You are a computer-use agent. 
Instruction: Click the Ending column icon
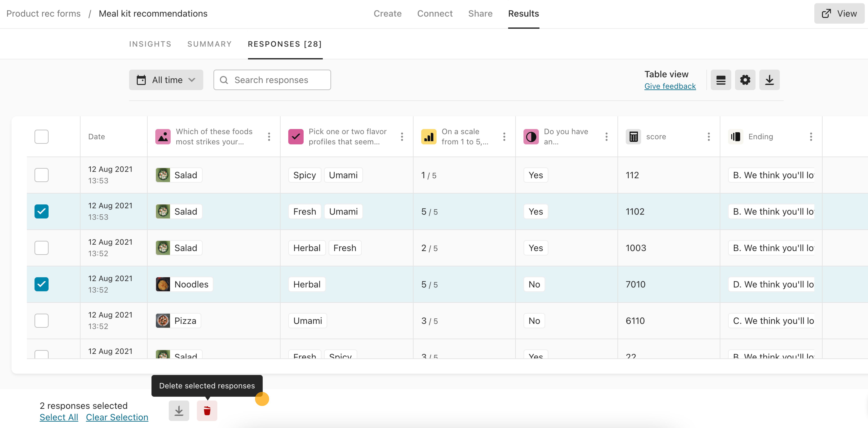pyautogui.click(x=736, y=136)
